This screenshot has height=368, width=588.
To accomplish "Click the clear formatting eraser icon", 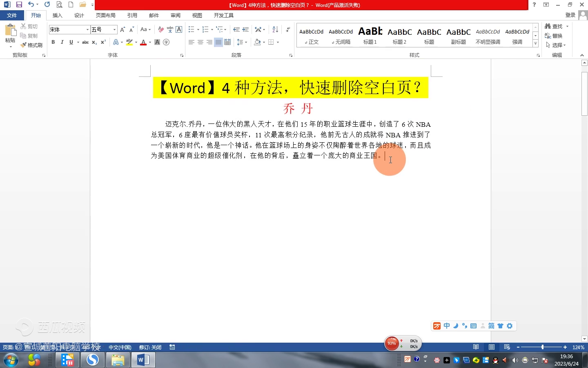I will tap(161, 29).
